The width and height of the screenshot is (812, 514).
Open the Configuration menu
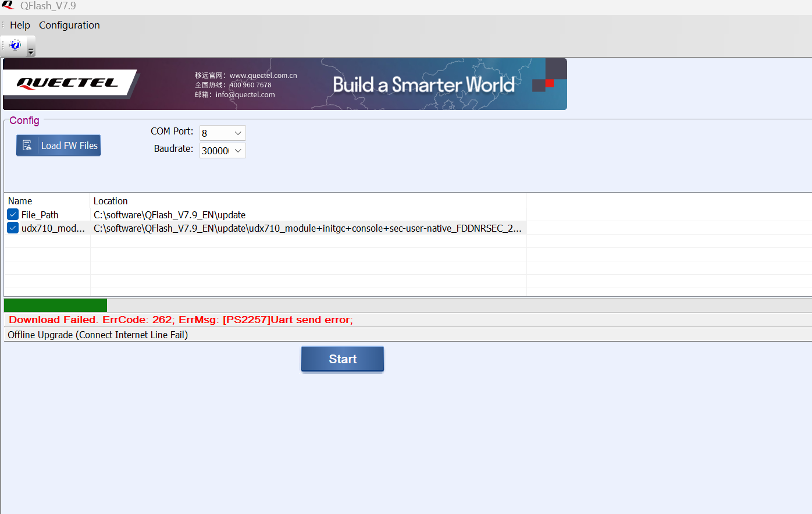pos(69,25)
